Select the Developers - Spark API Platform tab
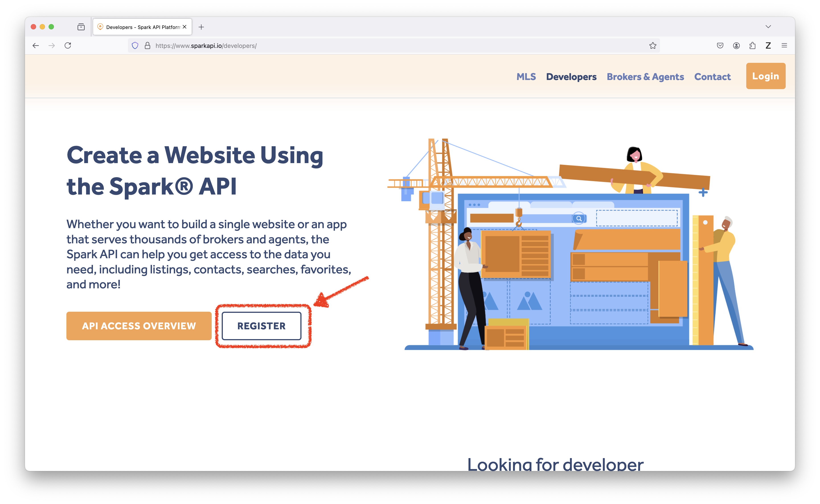This screenshot has width=820, height=504. [142, 27]
